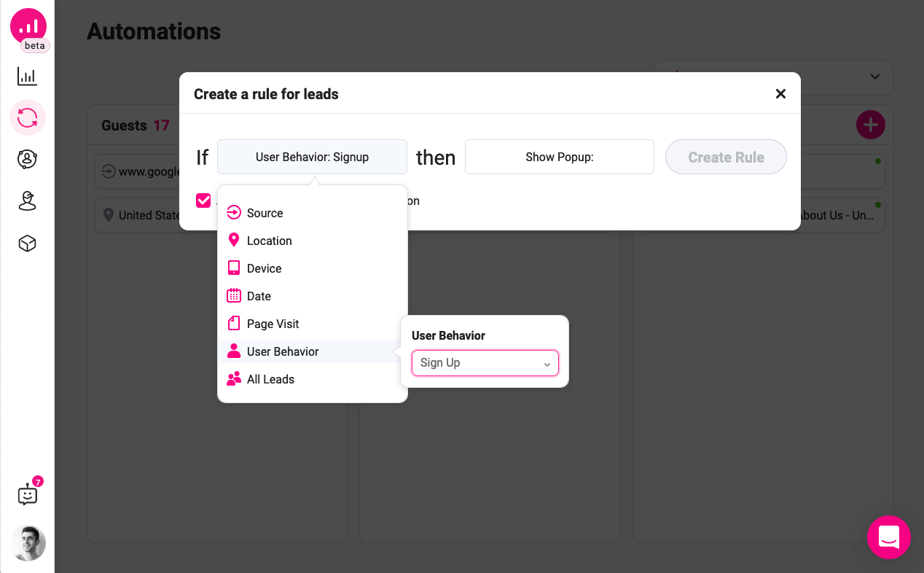Image resolution: width=924 pixels, height=573 pixels.
Task: Open the person location sidebar icon
Action: click(28, 201)
